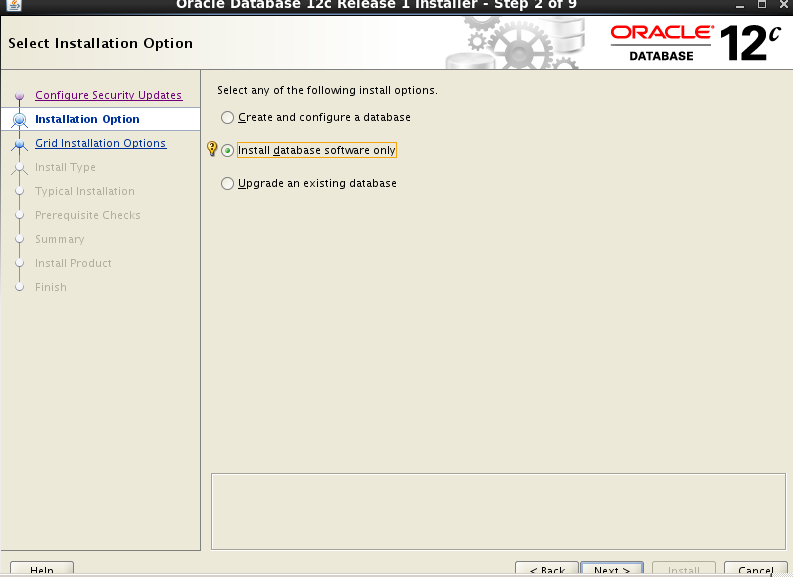Click the Help button
793x577 pixels.
click(x=42, y=569)
